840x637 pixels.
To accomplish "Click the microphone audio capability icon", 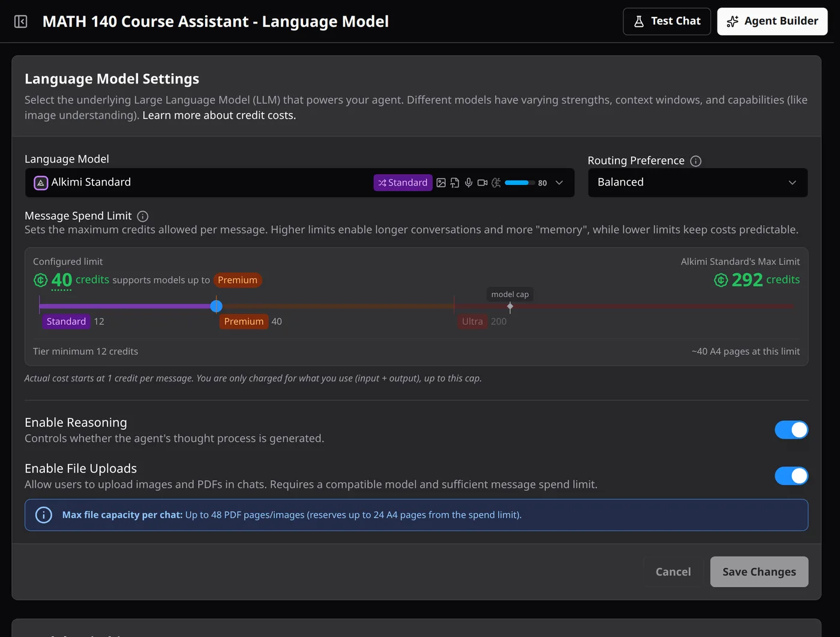I will [x=469, y=183].
